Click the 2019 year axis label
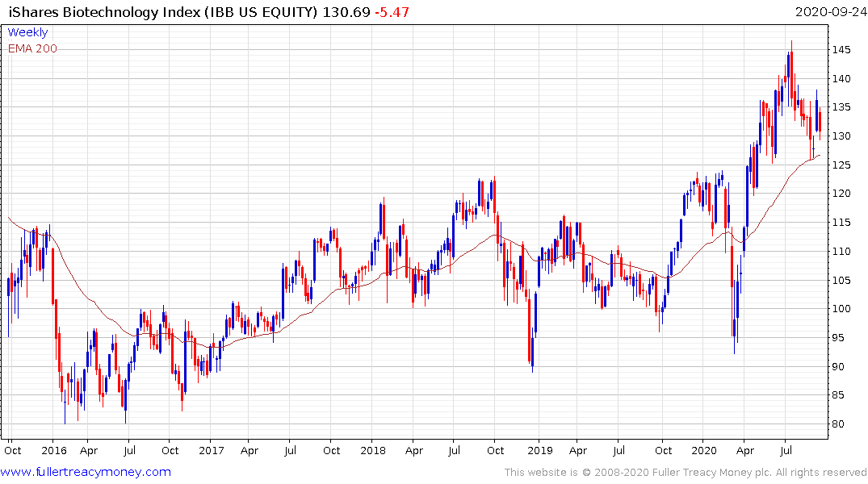Viewport: 868px width, 484px height. [539, 450]
